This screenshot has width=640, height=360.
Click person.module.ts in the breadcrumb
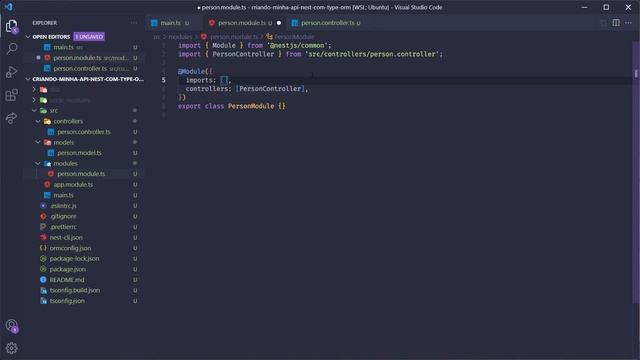click(x=234, y=37)
